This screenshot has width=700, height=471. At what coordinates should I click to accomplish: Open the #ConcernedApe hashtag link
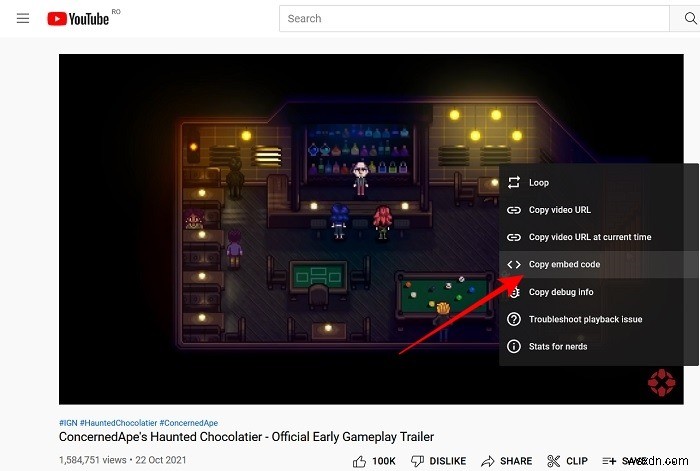(x=189, y=423)
